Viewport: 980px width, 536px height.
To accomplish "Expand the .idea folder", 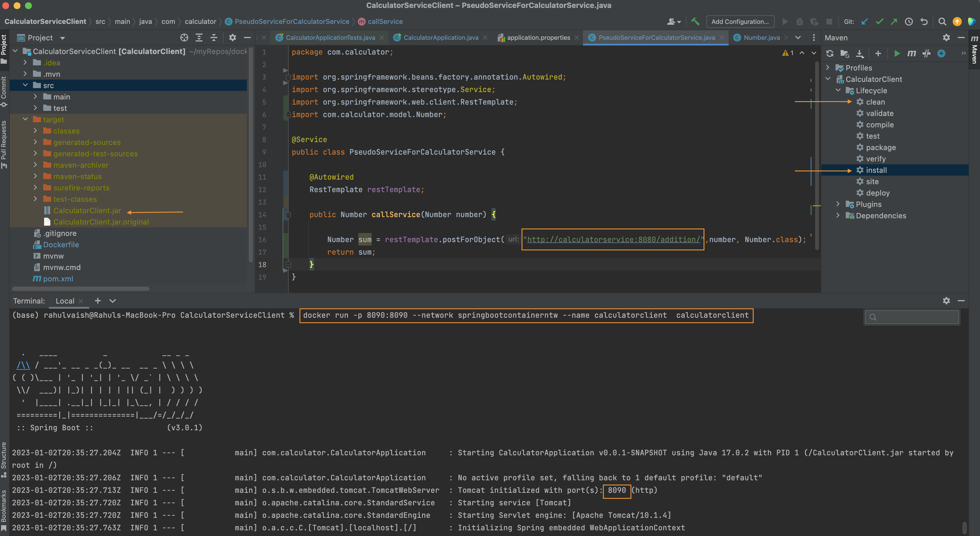I will (25, 62).
